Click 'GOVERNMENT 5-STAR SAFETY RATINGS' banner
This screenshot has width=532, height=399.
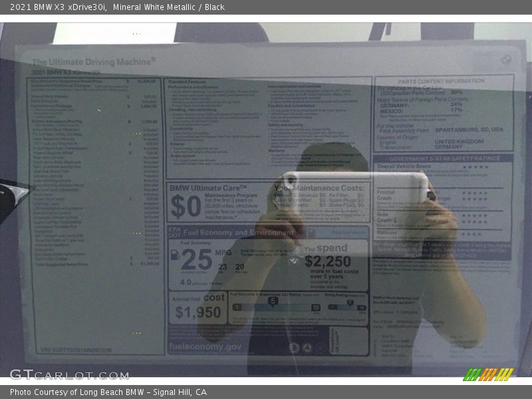coord(444,158)
